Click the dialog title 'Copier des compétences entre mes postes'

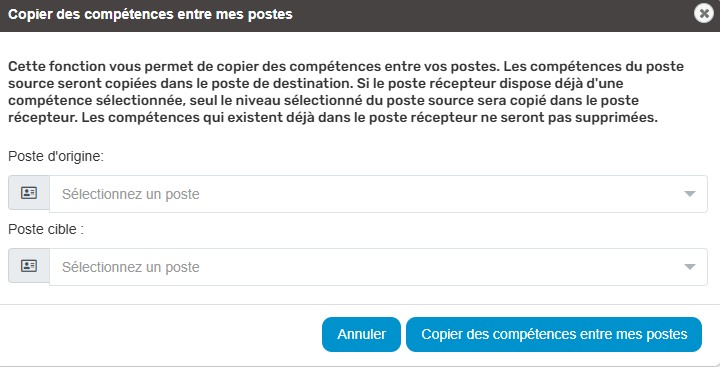pos(150,14)
